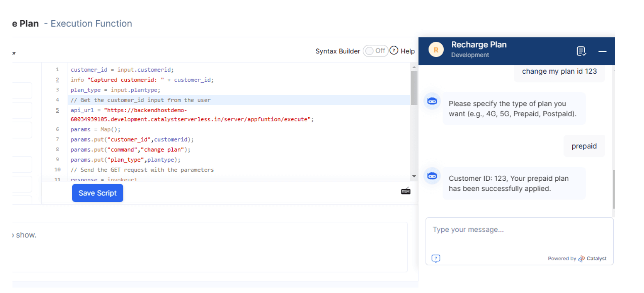Click bot avatar beside "Customer ID: 123" message
Viewport: 644px width, 293px height.
coord(432,176)
